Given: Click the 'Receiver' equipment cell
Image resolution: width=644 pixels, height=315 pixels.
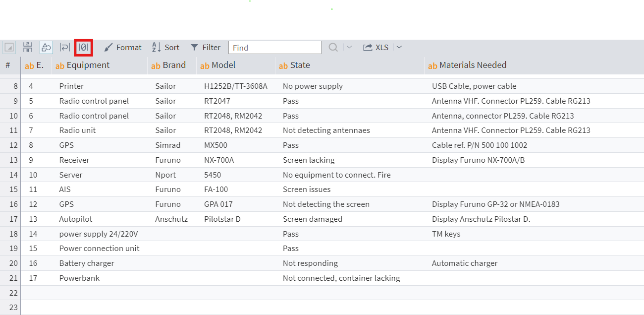Looking at the screenshot, I should [74, 160].
